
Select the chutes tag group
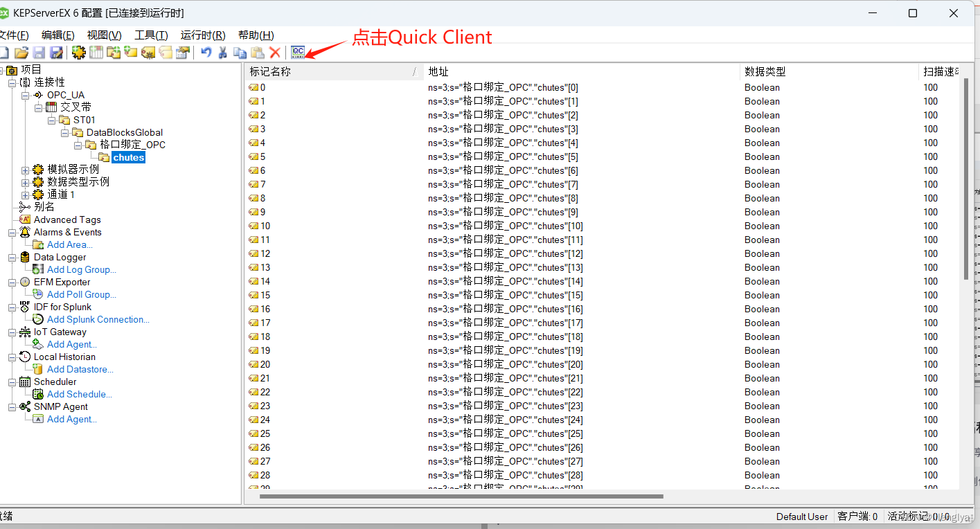[129, 157]
